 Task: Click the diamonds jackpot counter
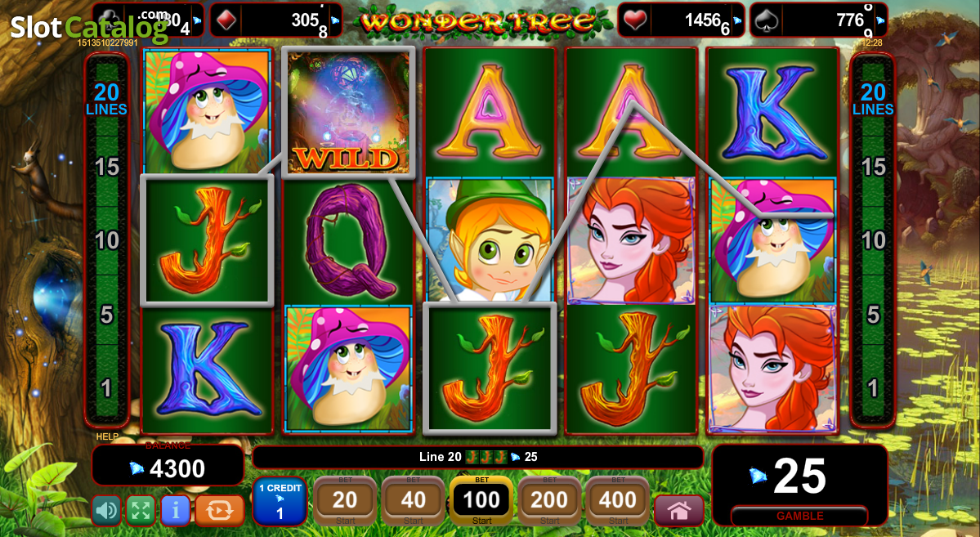click(275, 20)
